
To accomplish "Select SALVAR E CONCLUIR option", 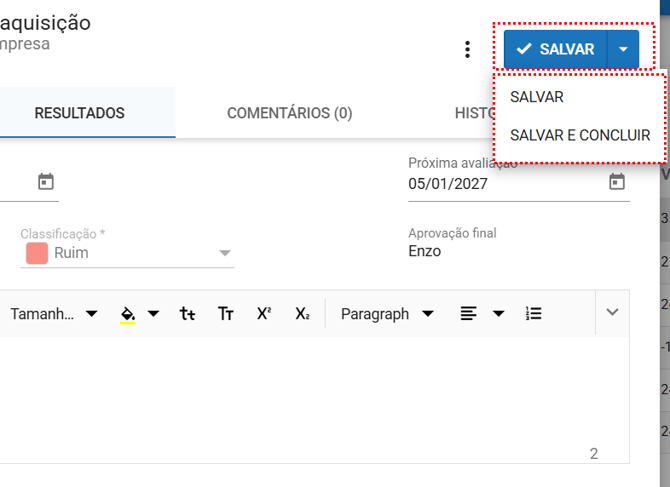I will pos(580,135).
